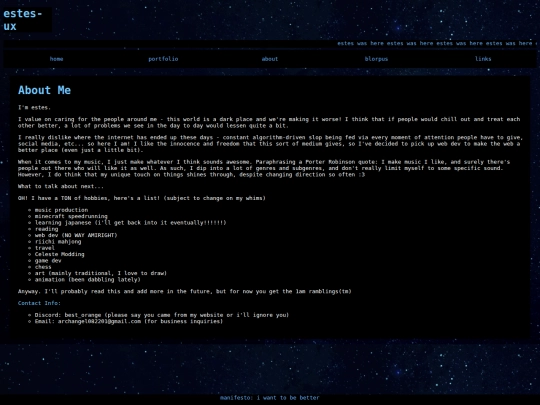Go to the about page link
The image size is (540, 405).
(x=270, y=59)
